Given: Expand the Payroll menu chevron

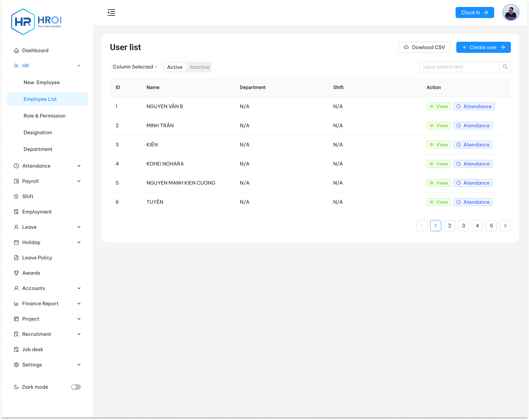Looking at the screenshot, I should click(79, 181).
